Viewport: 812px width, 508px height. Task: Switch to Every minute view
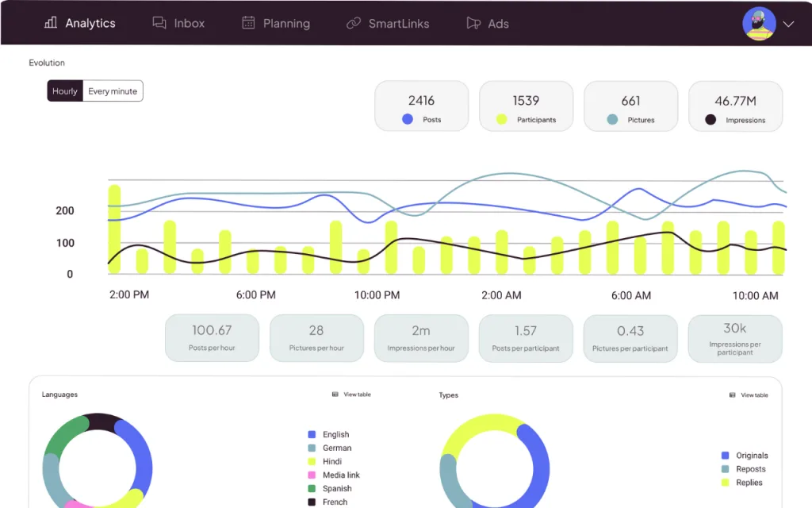point(113,91)
